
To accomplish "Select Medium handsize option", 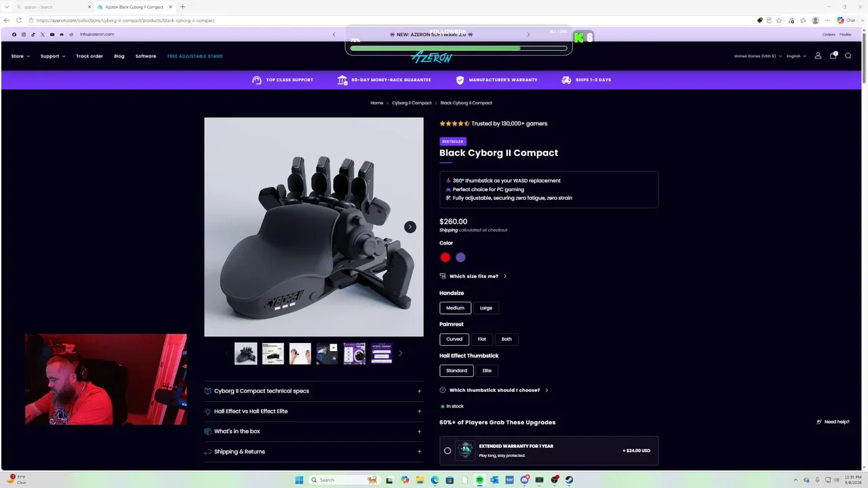I will 455,308.
